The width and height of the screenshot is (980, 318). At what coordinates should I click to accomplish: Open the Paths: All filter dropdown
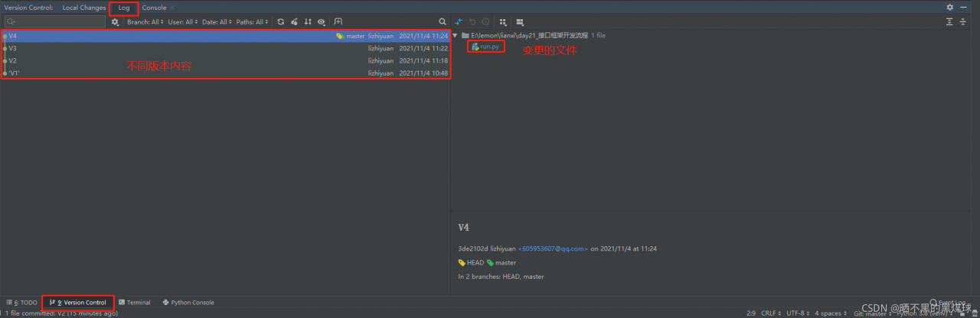(252, 22)
